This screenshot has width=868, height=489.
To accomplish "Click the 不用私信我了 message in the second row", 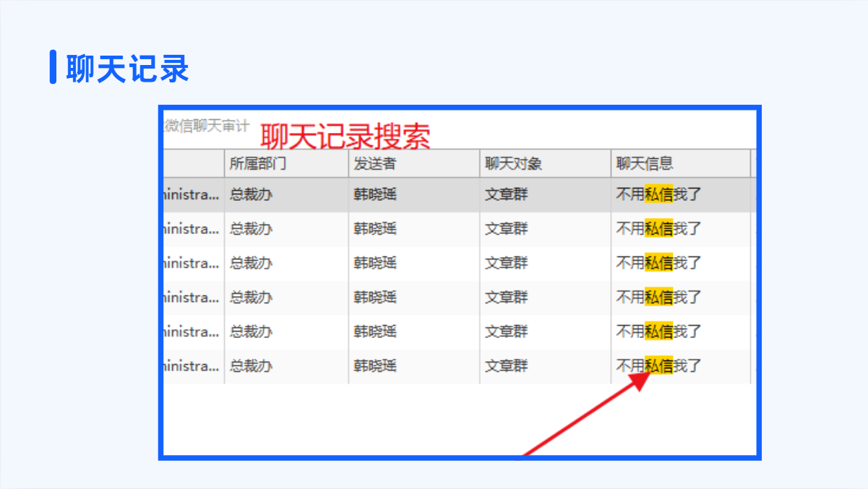I will (658, 229).
